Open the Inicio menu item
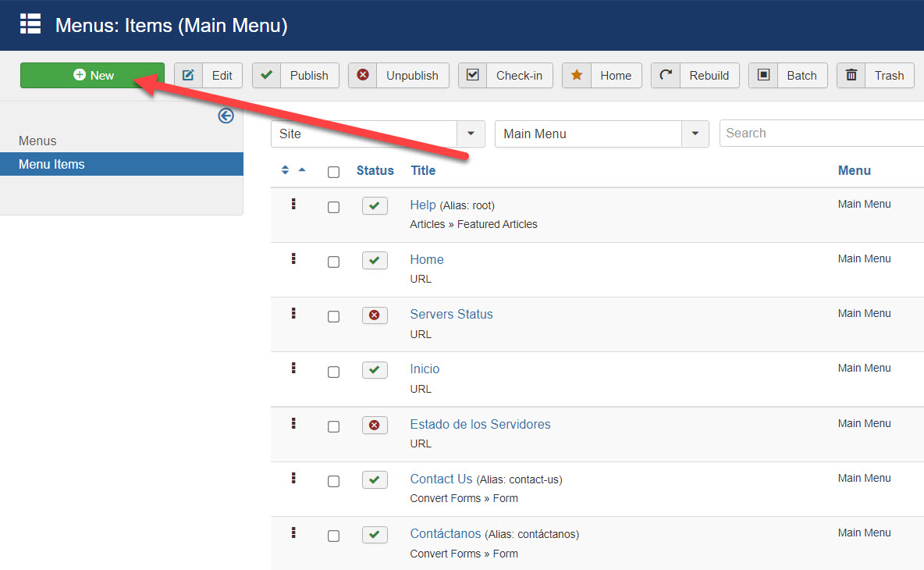This screenshot has width=924, height=570. point(425,369)
